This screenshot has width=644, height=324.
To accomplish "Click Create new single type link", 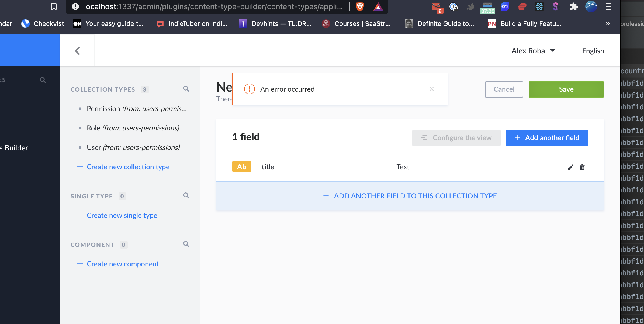I will (117, 215).
